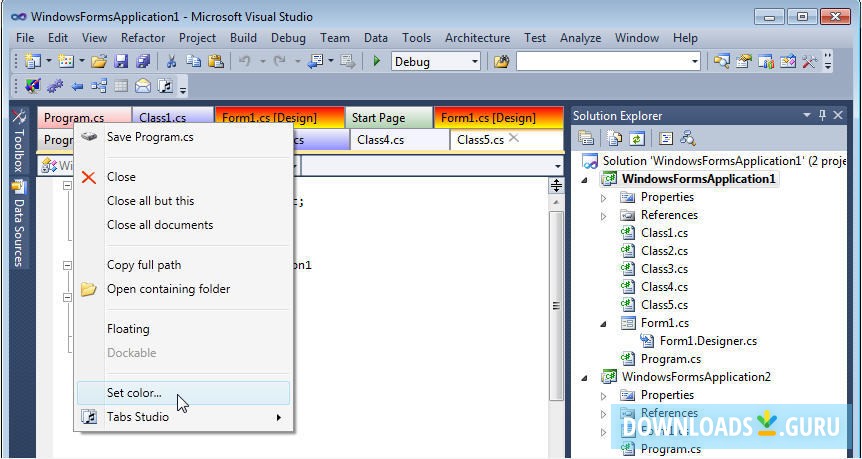The image size is (862, 459).
Task: Open the Architecture menu
Action: (x=477, y=38)
